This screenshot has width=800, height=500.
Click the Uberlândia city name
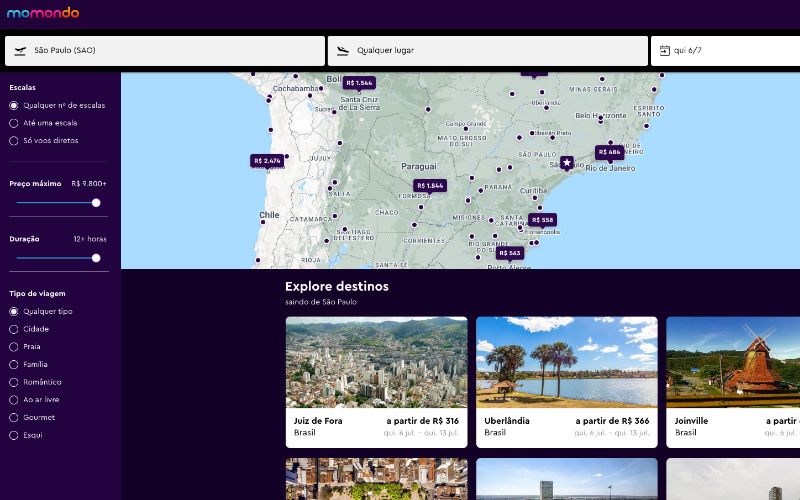[507, 421]
